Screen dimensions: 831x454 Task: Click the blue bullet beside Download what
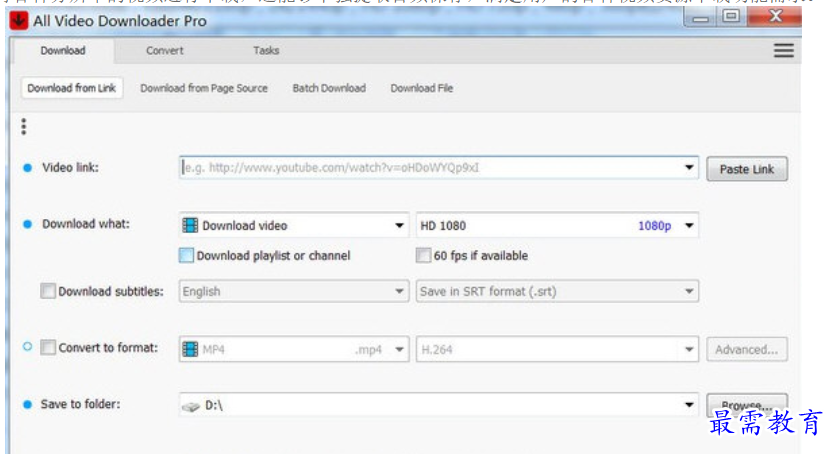click(28, 224)
